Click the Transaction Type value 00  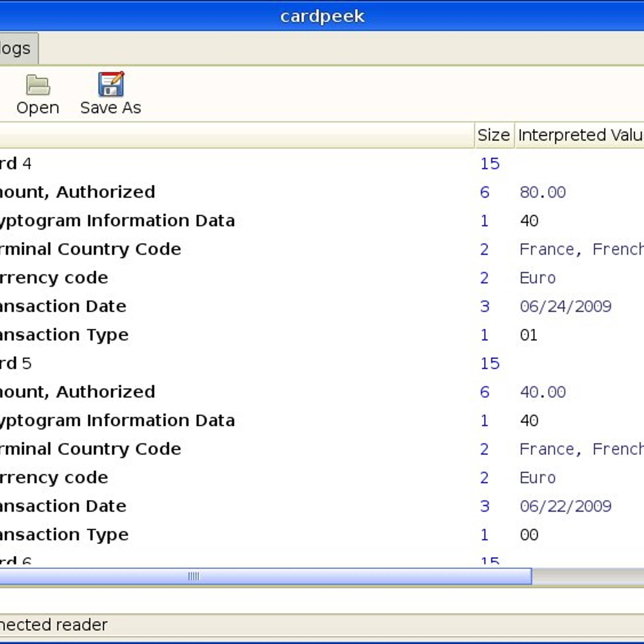(529, 535)
